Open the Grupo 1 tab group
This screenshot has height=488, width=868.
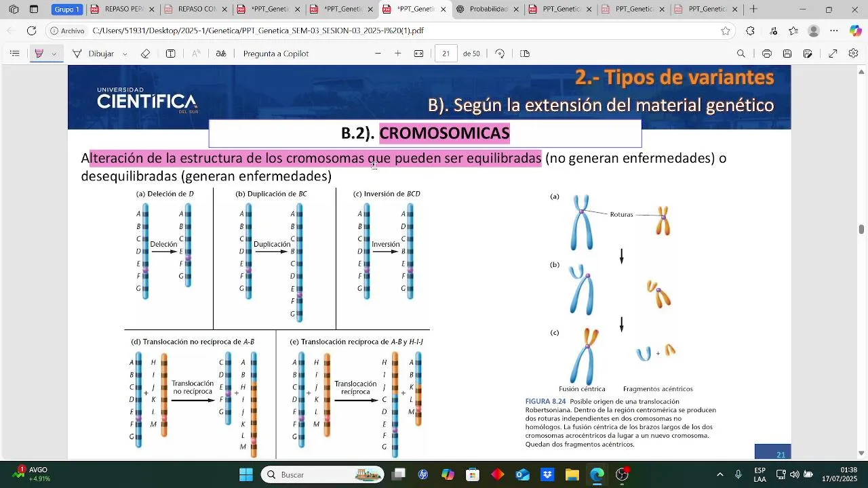[x=67, y=9]
